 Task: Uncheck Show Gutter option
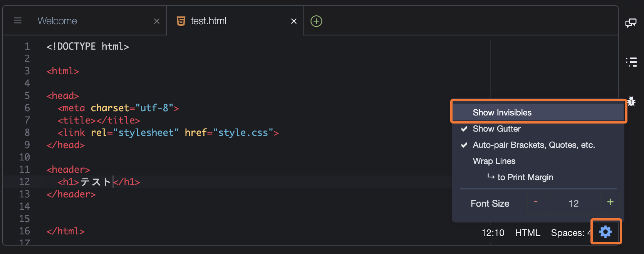coord(496,129)
